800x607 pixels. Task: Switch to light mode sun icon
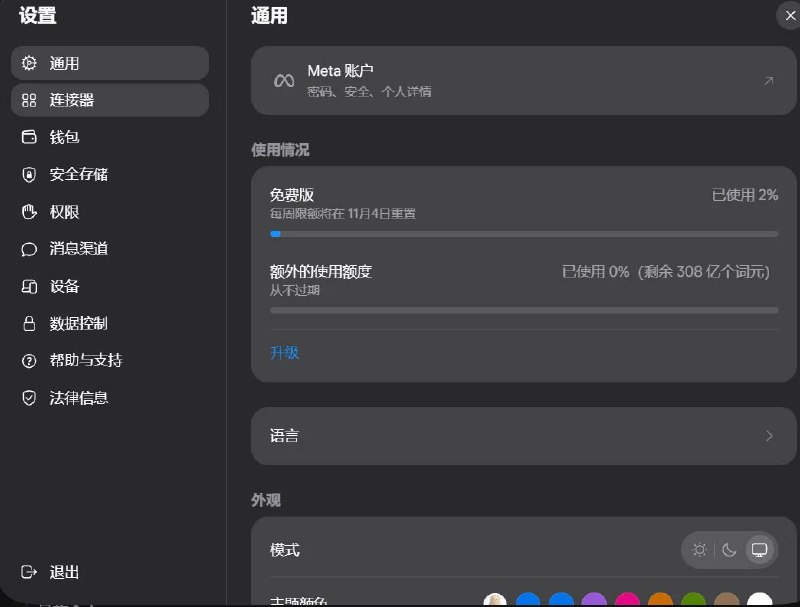pyautogui.click(x=699, y=549)
